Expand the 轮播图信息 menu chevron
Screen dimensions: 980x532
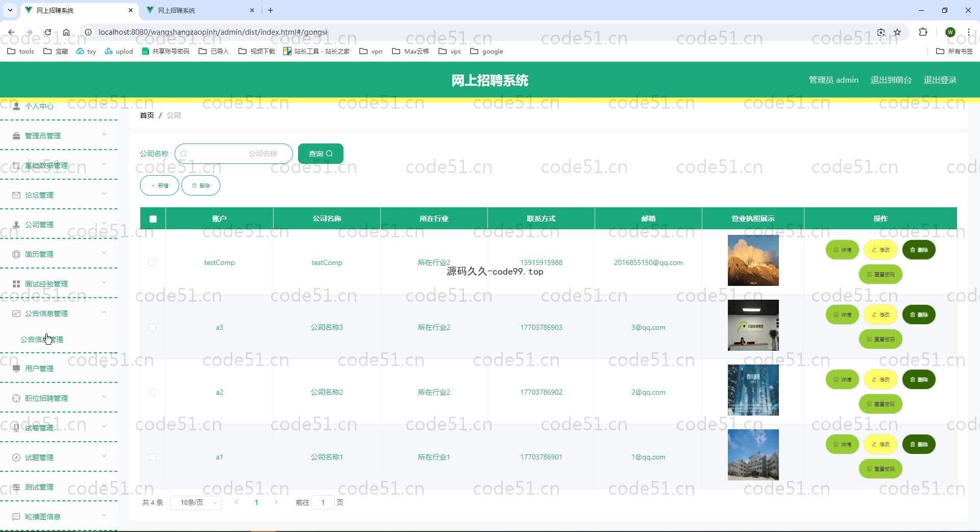pos(104,516)
